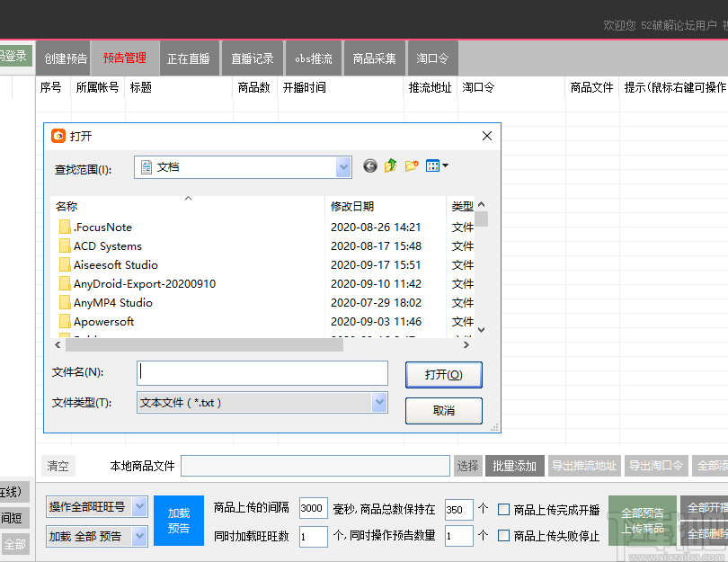Switch to the 商品采集 tab
This screenshot has width=728, height=562.
click(x=374, y=58)
